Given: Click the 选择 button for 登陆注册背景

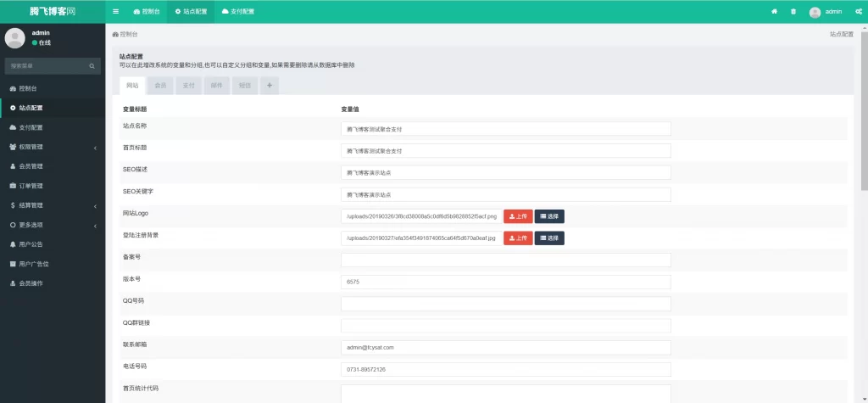Looking at the screenshot, I should click(x=549, y=238).
